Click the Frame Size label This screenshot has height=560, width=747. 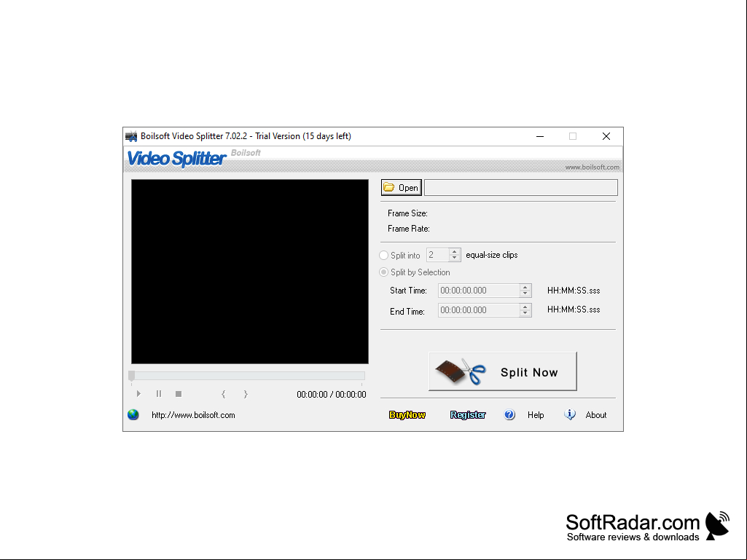[x=407, y=213]
